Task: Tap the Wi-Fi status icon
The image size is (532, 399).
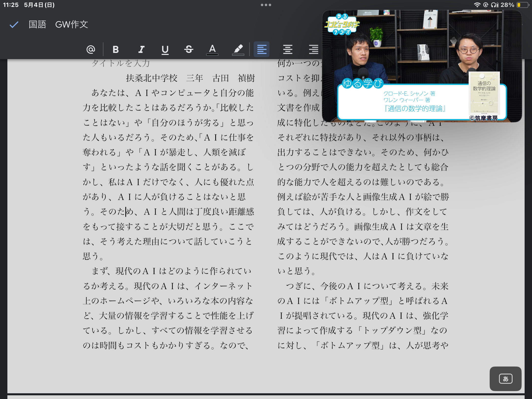Action: pyautogui.click(x=477, y=5)
